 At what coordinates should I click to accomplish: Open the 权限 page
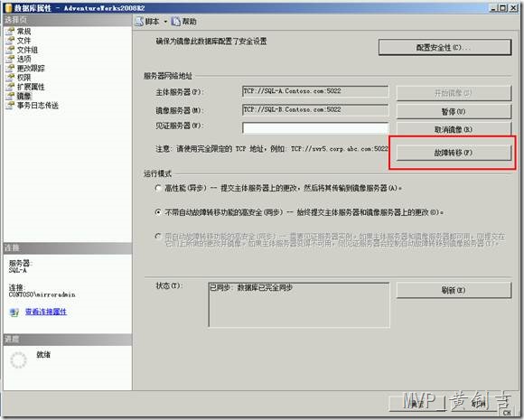(x=24, y=78)
